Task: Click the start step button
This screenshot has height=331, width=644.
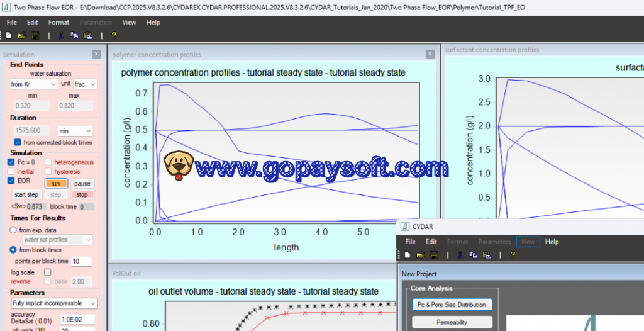Action: click(x=26, y=194)
